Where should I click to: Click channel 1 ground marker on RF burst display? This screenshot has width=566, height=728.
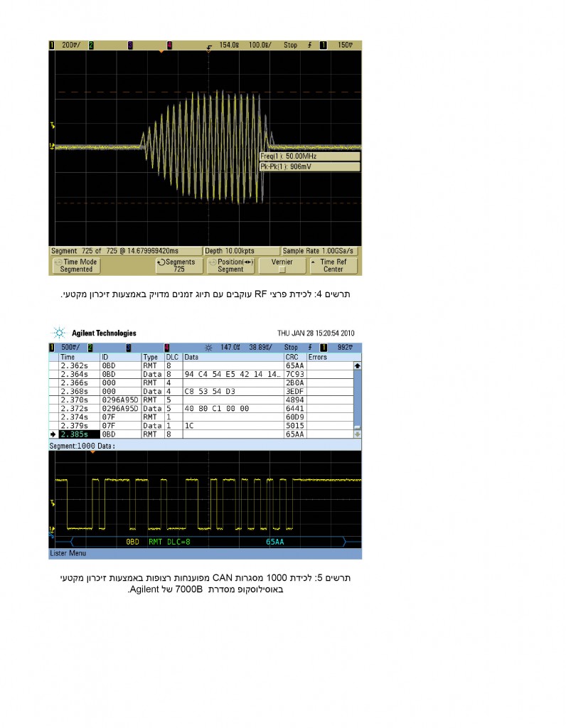(x=52, y=146)
